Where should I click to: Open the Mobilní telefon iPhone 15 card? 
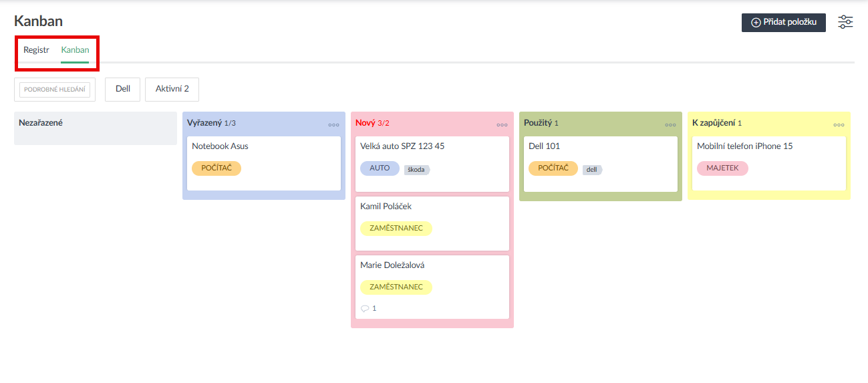click(744, 146)
